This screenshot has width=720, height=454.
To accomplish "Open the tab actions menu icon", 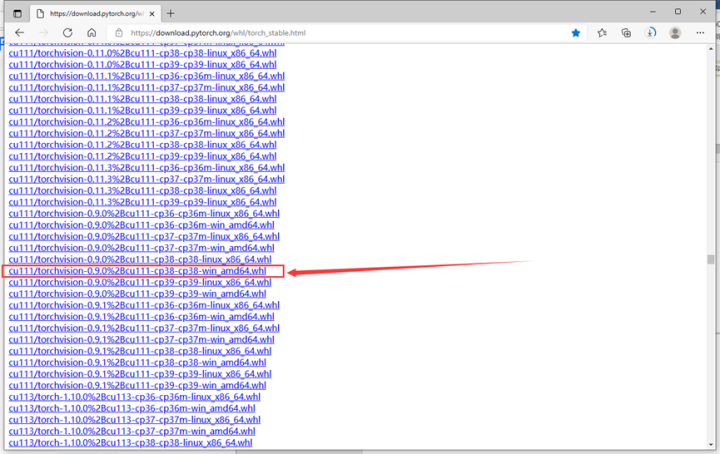I will pyautogui.click(x=17, y=13).
